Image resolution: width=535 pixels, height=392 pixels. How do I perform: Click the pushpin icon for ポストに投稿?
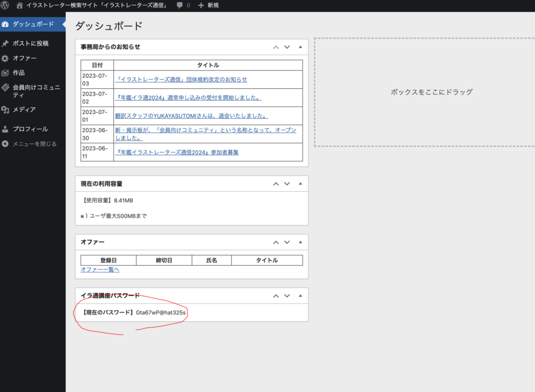tap(5, 43)
